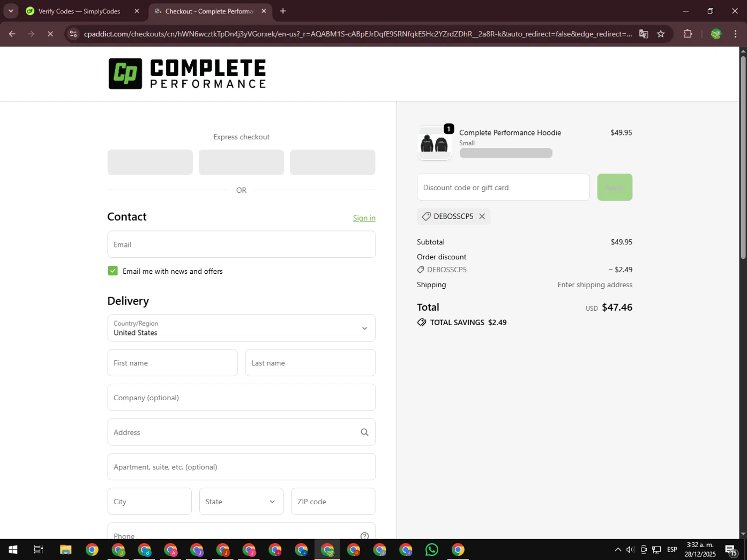Stop loading the page

point(50,34)
